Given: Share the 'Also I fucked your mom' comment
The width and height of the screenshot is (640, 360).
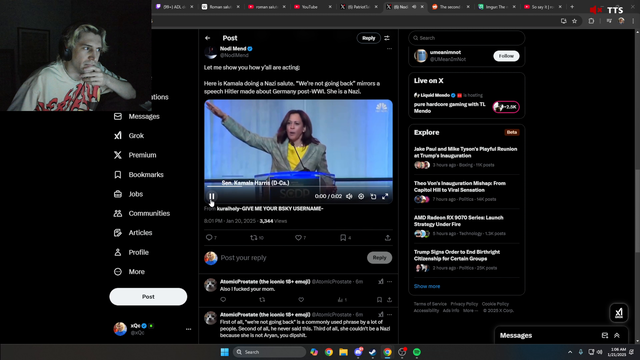Looking at the screenshot, I should click(x=389, y=300).
